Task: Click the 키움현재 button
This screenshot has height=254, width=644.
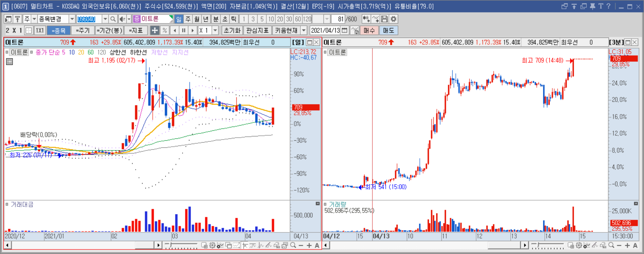Action: tap(286, 30)
